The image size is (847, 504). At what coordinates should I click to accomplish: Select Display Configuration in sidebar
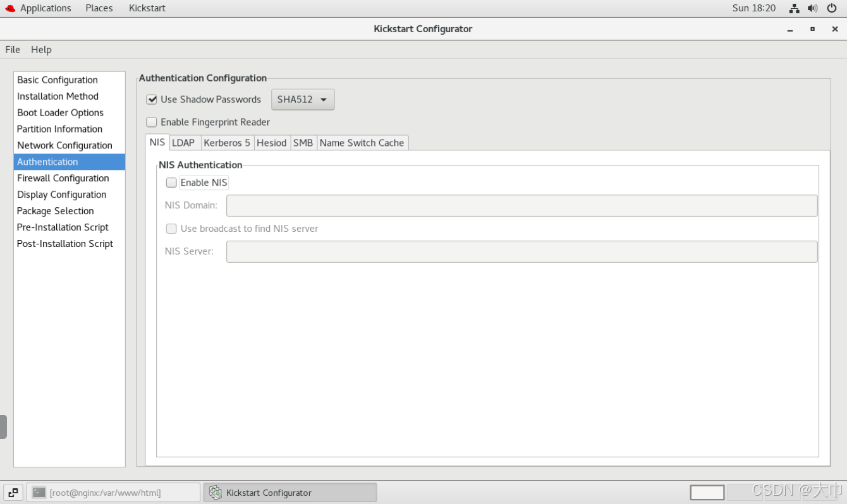(x=70, y=195)
